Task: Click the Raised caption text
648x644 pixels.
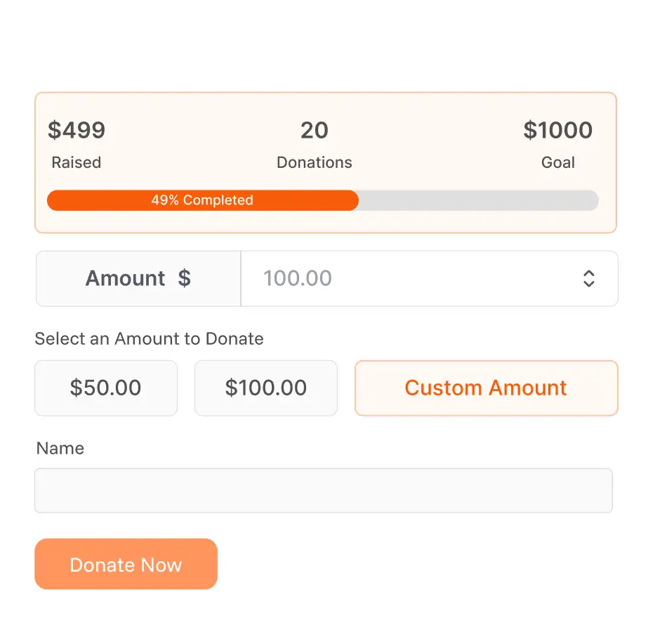Action: pyautogui.click(x=77, y=163)
